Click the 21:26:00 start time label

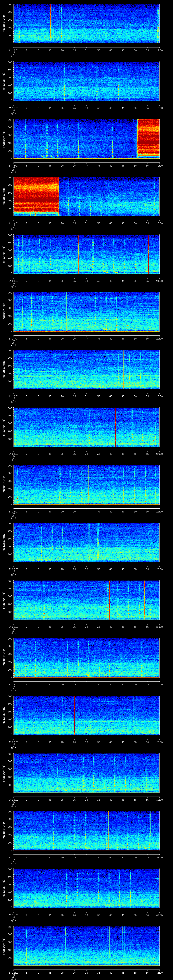[x=13, y=627]
